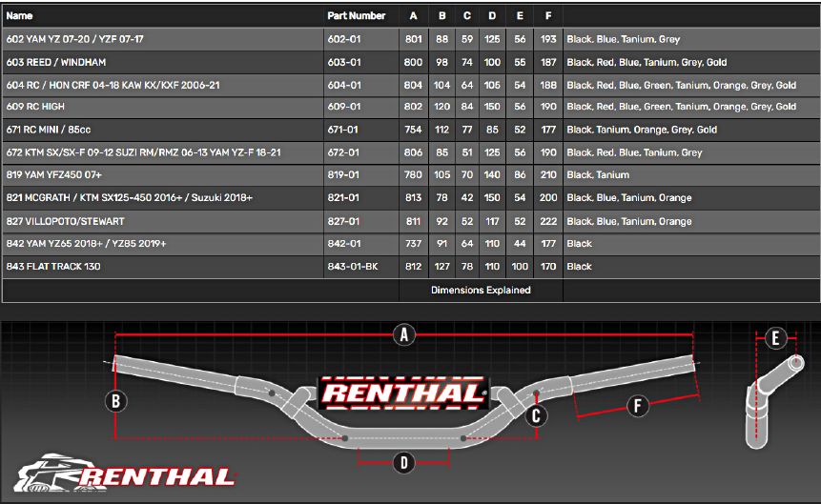Click the A column header
Viewport: 821px width, 504px height.
click(413, 15)
